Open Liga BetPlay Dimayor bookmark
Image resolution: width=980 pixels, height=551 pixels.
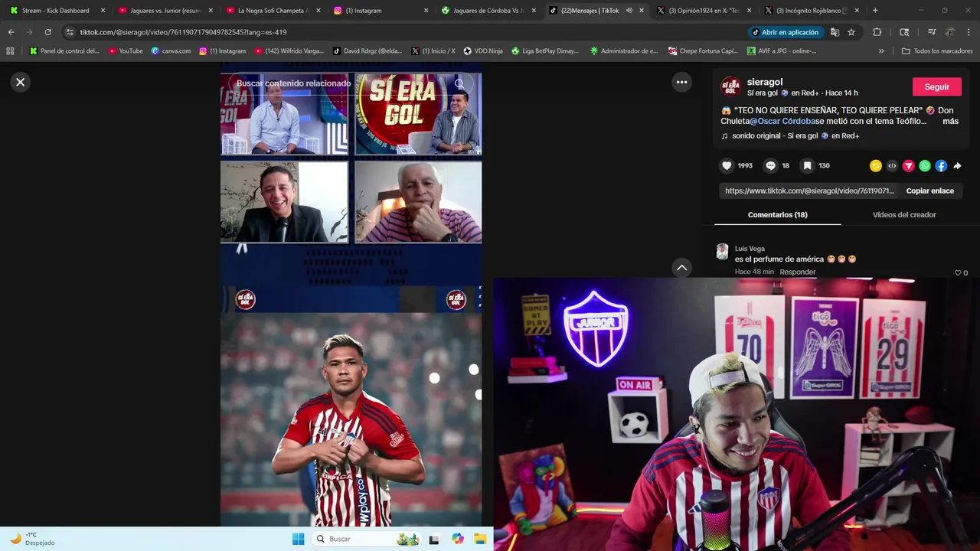point(545,51)
